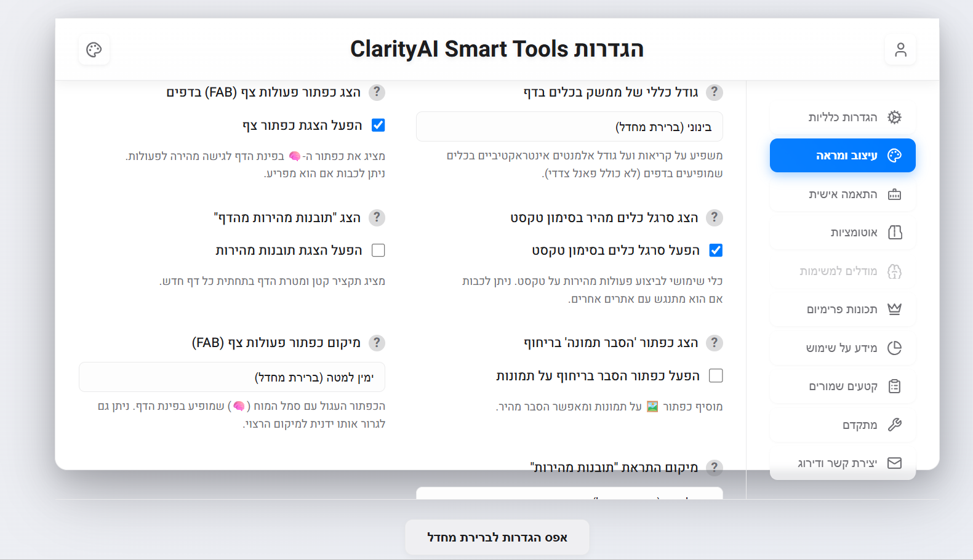Image resolution: width=973 pixels, height=560 pixels.
Task: Switch to אוטומציות sidebar tab
Action: tap(843, 233)
